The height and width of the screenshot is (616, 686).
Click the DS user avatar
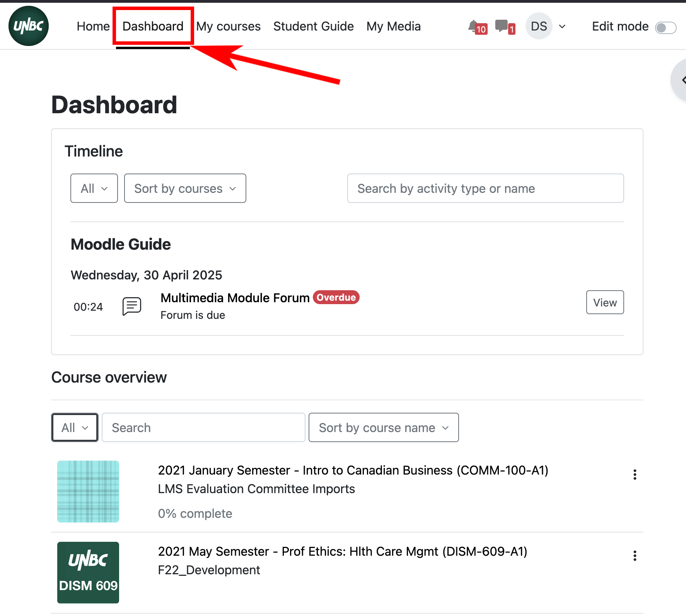(539, 26)
